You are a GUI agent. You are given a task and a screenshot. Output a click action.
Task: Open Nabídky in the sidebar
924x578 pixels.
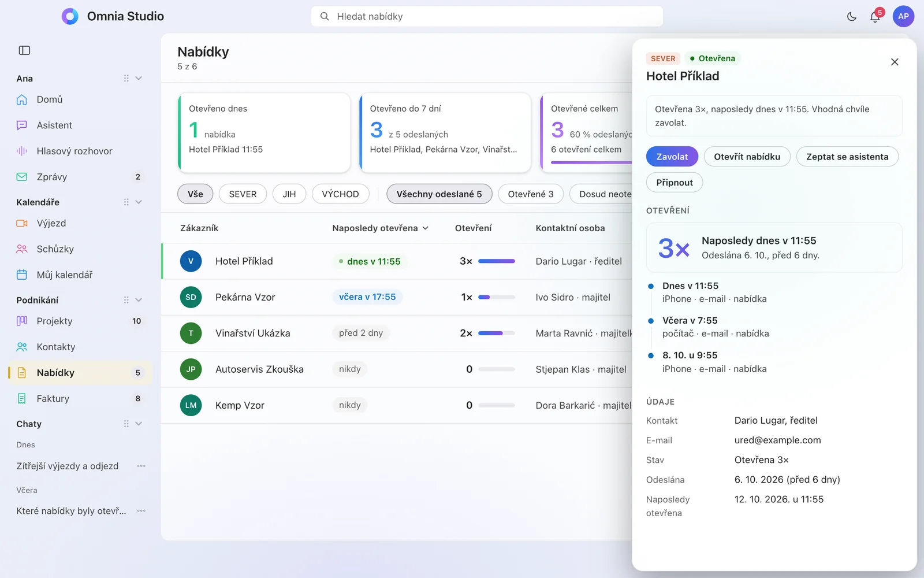pyautogui.click(x=80, y=373)
